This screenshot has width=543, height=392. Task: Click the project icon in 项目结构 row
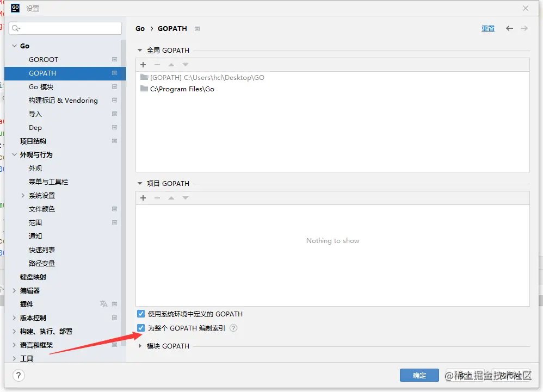point(114,141)
